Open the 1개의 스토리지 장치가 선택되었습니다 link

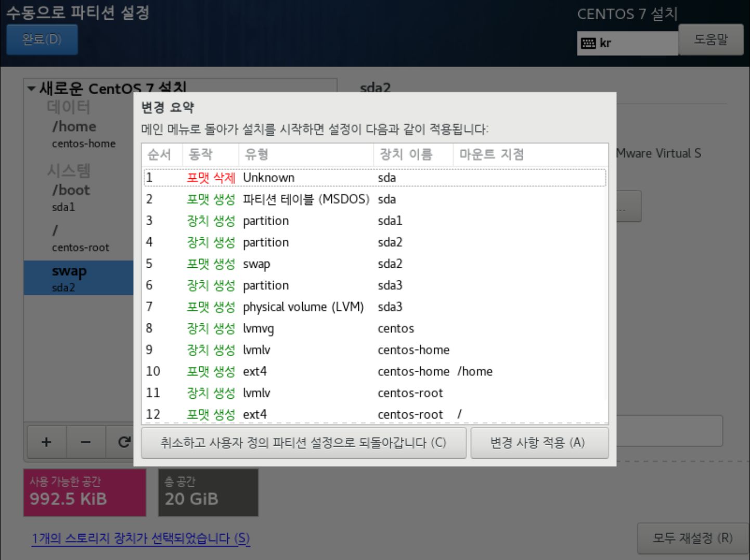(x=140, y=538)
